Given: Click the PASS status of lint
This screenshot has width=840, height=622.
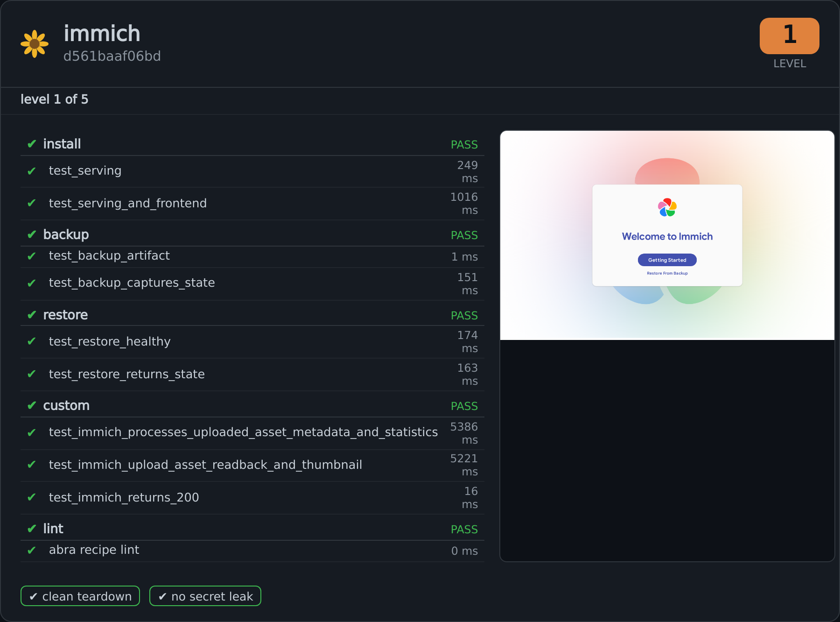Looking at the screenshot, I should coord(464,530).
